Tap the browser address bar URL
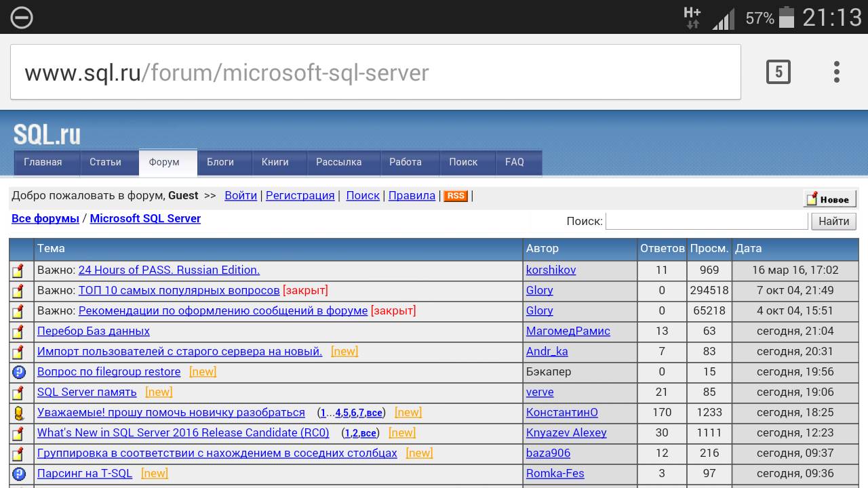This screenshot has height=488, width=868. (226, 73)
